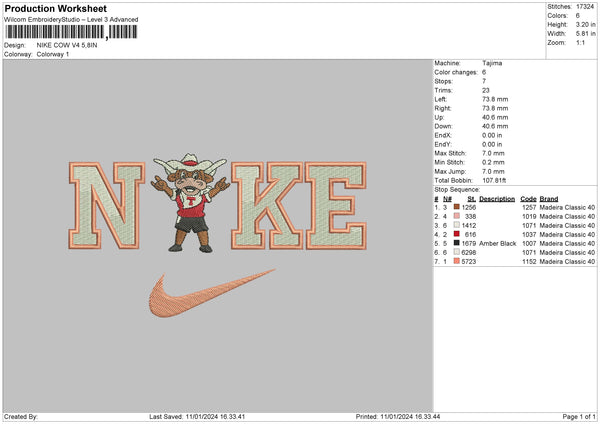Viewport: 600px width, 424px height.
Task: Click the Zoom value '1:1'
Action: [x=580, y=42]
